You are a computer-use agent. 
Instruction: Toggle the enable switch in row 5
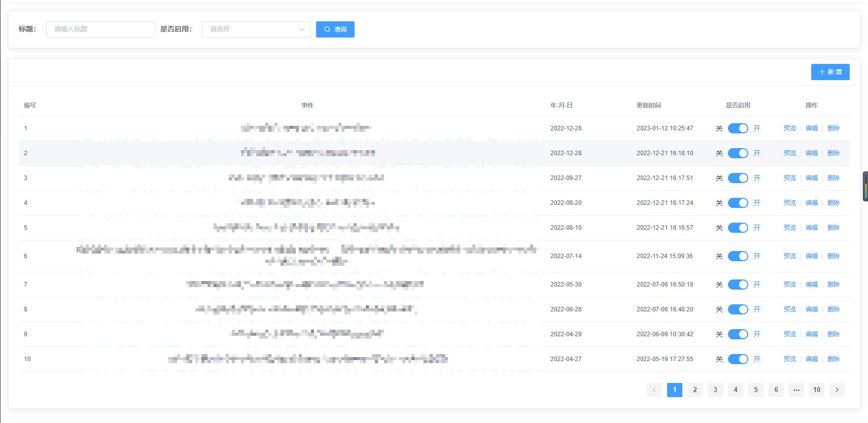click(738, 228)
